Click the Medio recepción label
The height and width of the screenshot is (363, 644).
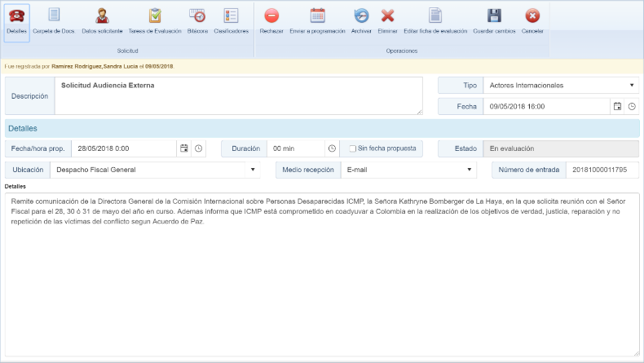(x=308, y=170)
